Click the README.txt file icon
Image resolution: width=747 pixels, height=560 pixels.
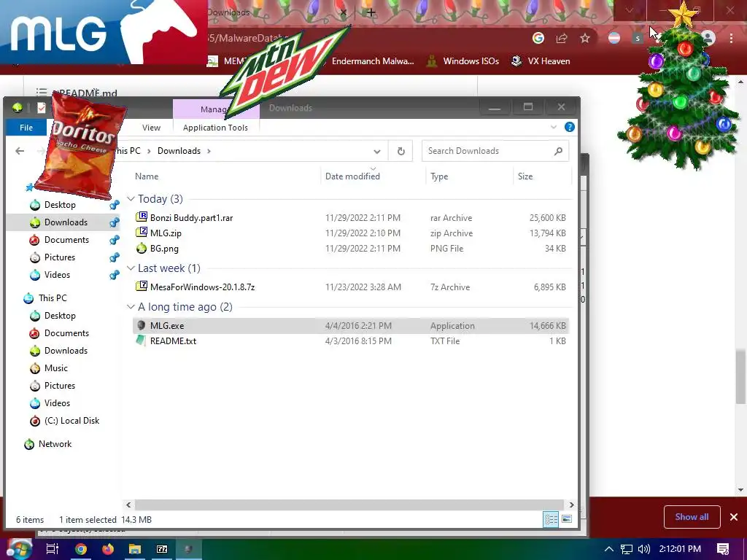tap(141, 341)
